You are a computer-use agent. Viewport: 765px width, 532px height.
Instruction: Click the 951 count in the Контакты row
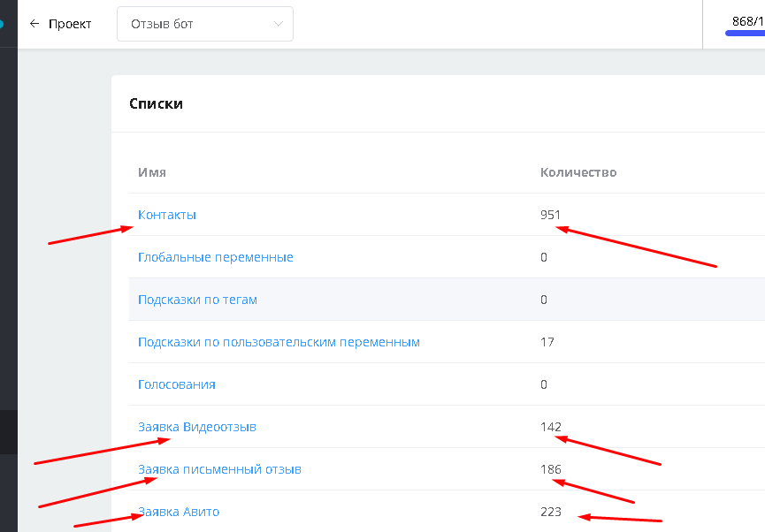pyautogui.click(x=550, y=215)
